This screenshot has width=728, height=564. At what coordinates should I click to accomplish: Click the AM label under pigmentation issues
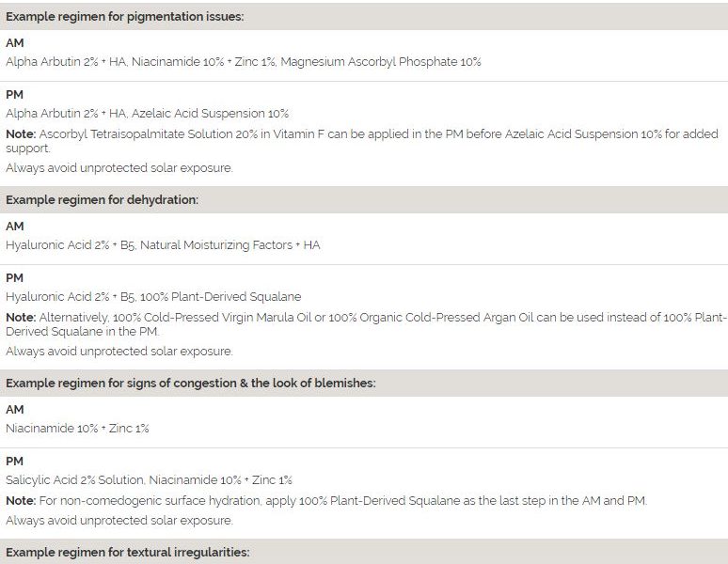(x=15, y=43)
